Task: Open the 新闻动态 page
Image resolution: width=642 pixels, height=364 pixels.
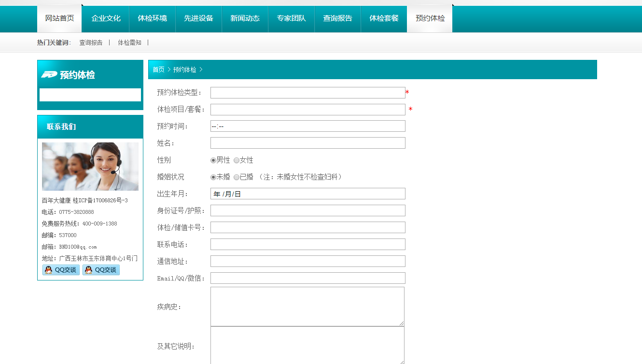Action: 245,18
